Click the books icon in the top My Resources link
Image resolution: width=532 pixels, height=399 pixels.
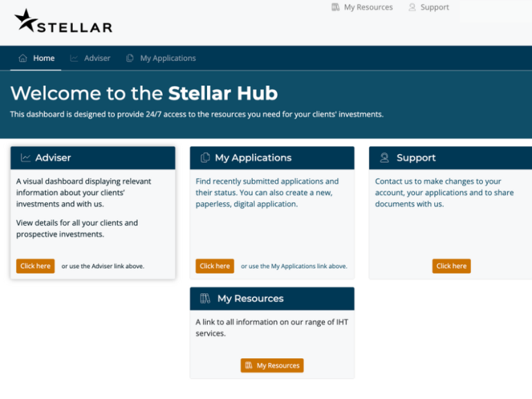[335, 7]
